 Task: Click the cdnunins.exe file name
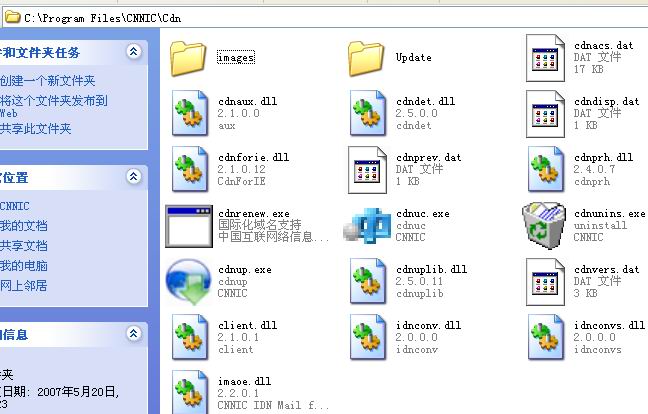click(x=610, y=214)
